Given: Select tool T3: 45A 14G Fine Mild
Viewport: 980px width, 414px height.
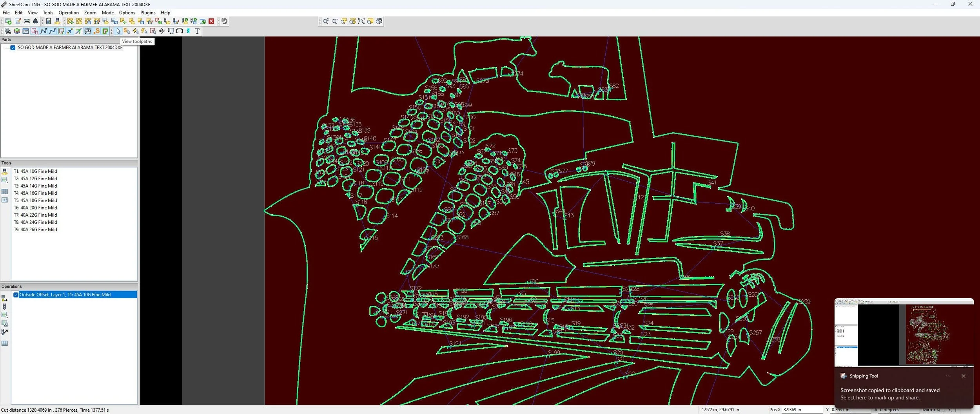Looking at the screenshot, I should click(35, 186).
